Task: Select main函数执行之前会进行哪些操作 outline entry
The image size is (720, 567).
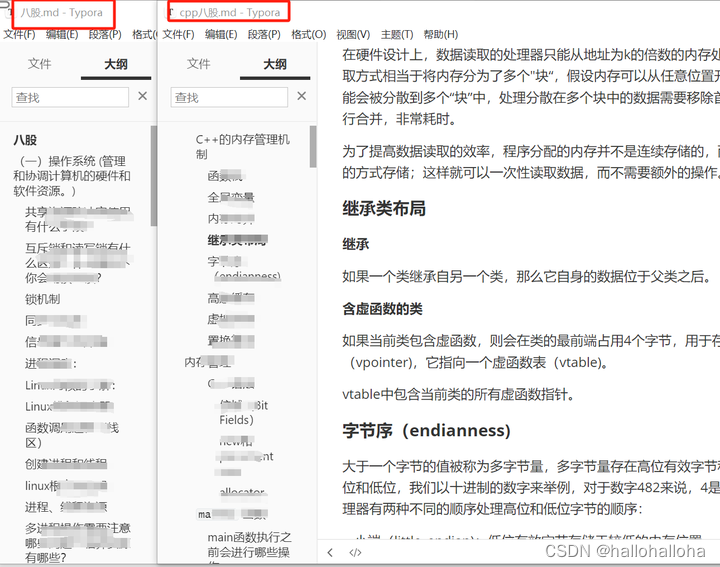Action: (x=249, y=549)
